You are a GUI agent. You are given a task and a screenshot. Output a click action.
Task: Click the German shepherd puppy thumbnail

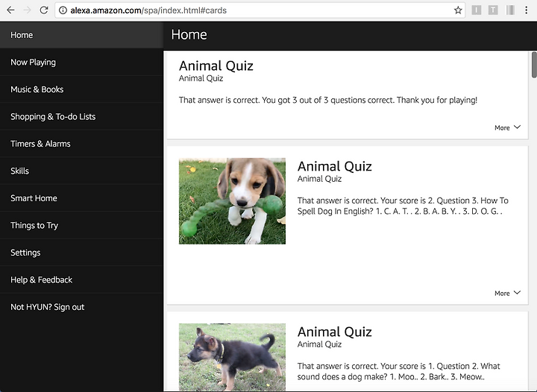[x=232, y=358]
